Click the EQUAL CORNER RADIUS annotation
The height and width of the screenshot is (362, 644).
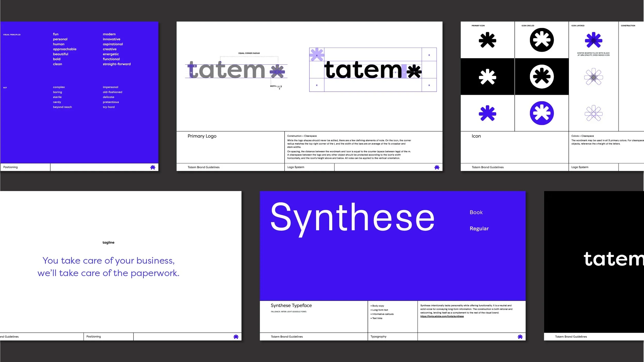tap(249, 53)
